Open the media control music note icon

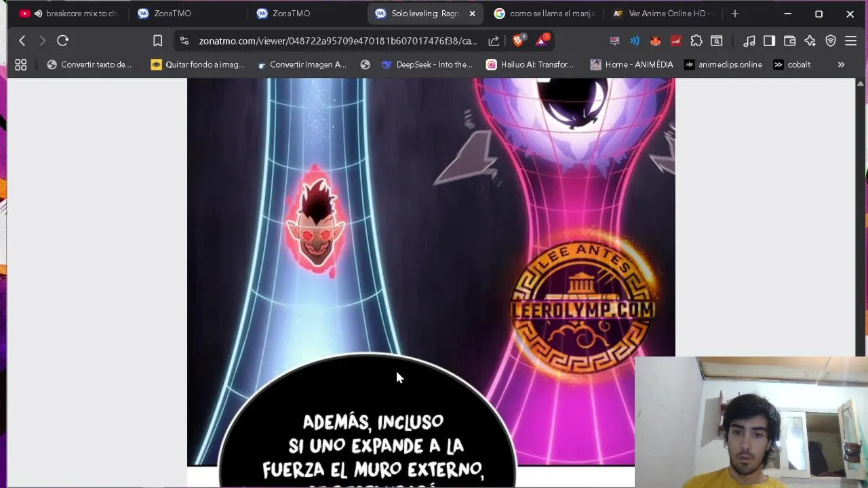point(749,41)
